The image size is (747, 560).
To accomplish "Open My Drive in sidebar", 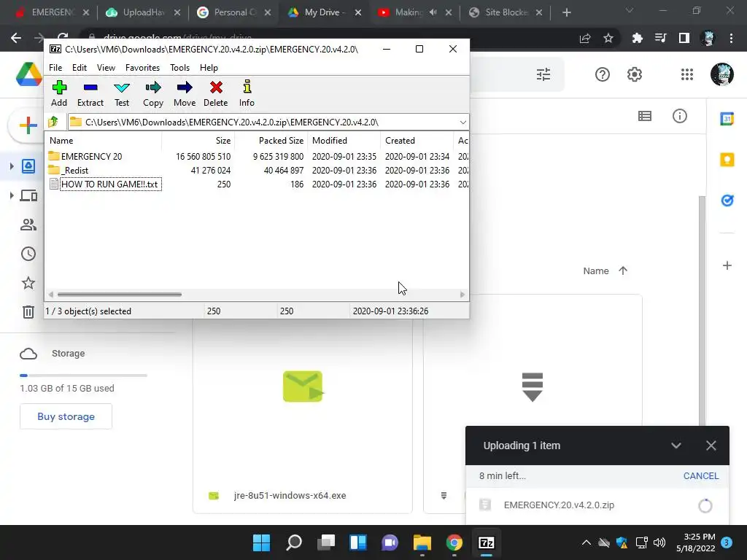I will coord(28,166).
